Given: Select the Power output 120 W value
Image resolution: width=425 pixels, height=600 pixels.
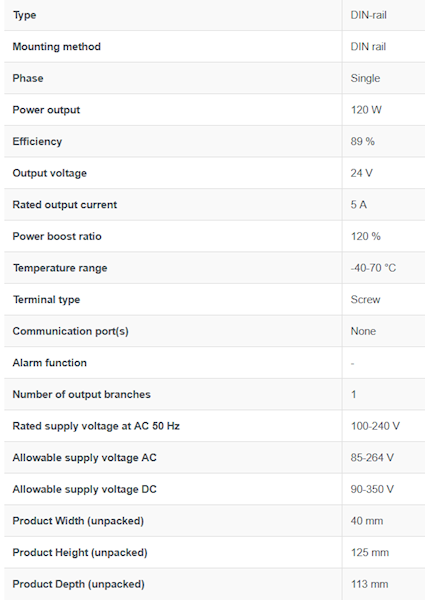Looking at the screenshot, I should (366, 110).
